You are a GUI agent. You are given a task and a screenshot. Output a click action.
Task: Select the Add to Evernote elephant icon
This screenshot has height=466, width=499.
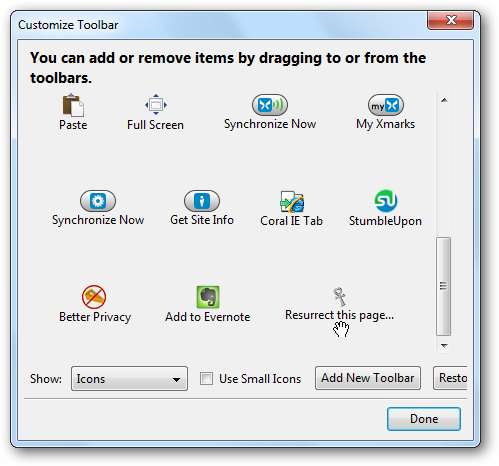[208, 297]
